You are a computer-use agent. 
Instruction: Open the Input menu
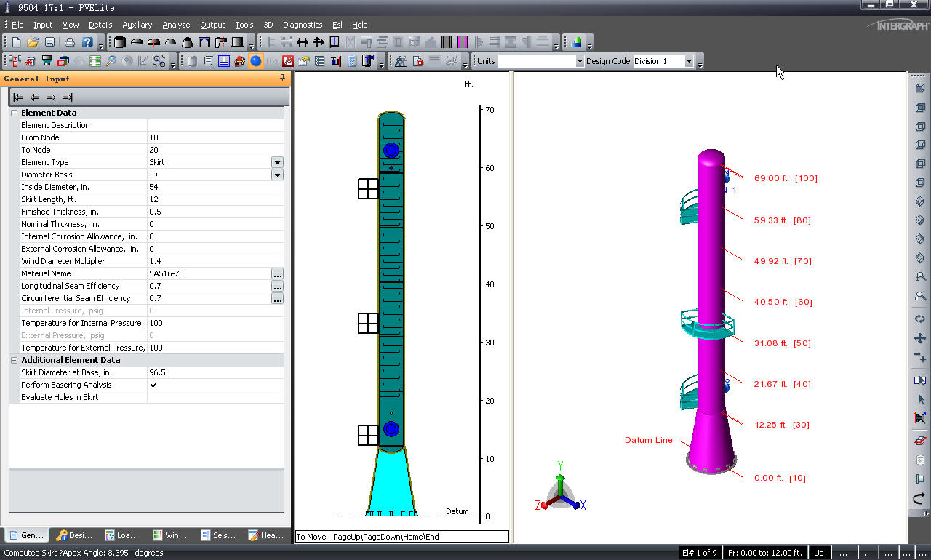pyautogui.click(x=43, y=25)
